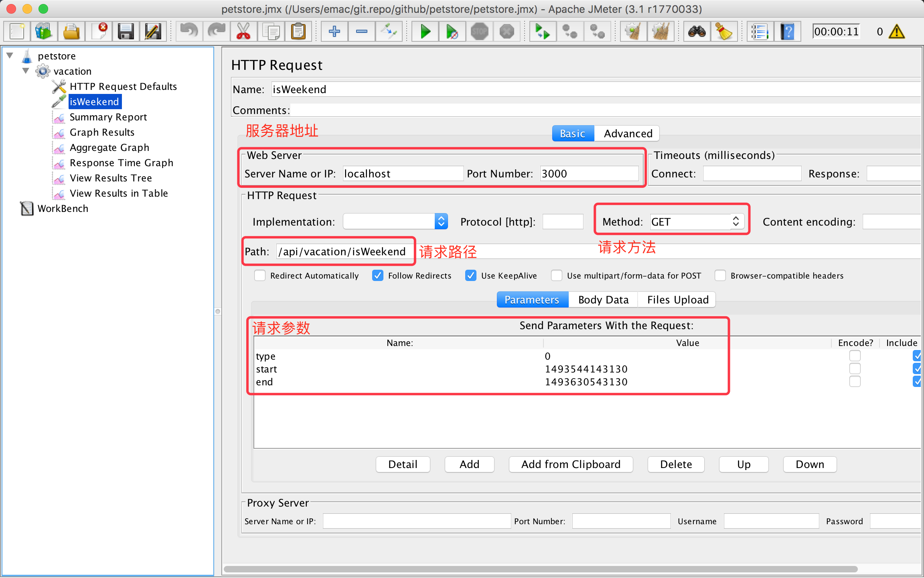Click the Add from Clipboard button
Screen dimensions: 924x578
click(x=570, y=464)
